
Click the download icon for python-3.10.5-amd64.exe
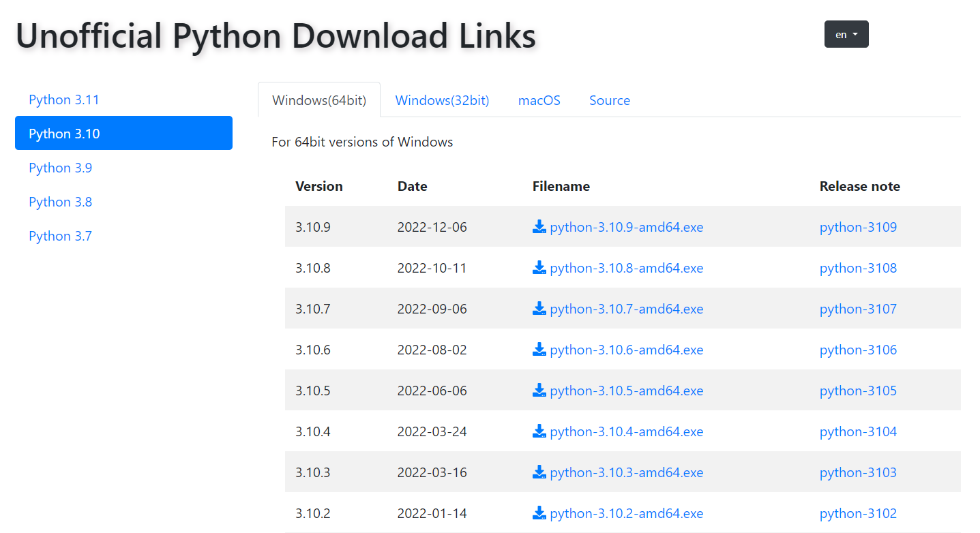click(x=539, y=391)
